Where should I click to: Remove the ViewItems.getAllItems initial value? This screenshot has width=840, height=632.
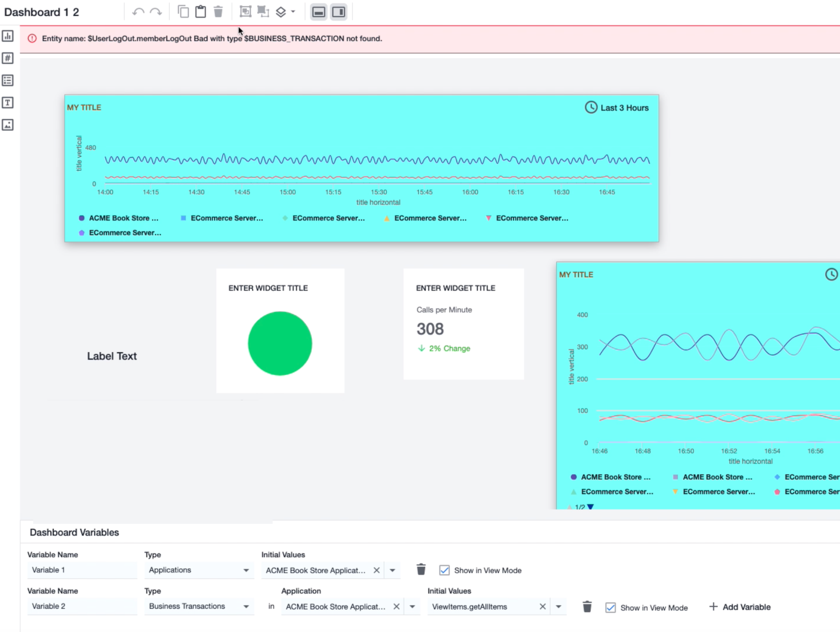[542, 606]
